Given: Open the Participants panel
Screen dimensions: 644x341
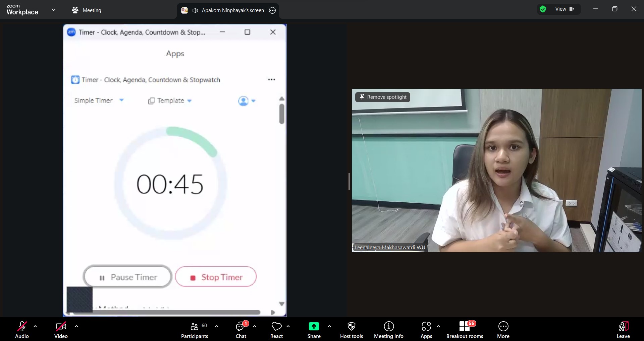Looking at the screenshot, I should [195, 330].
